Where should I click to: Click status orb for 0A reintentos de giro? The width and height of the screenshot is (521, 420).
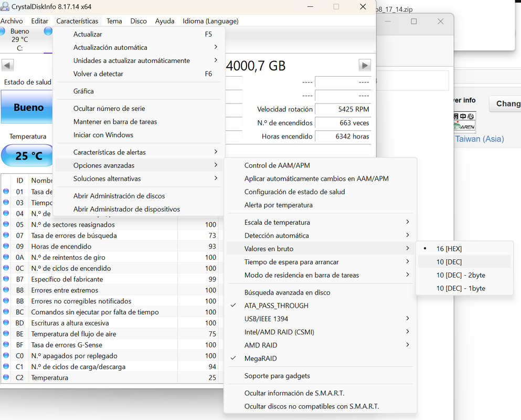point(6,257)
